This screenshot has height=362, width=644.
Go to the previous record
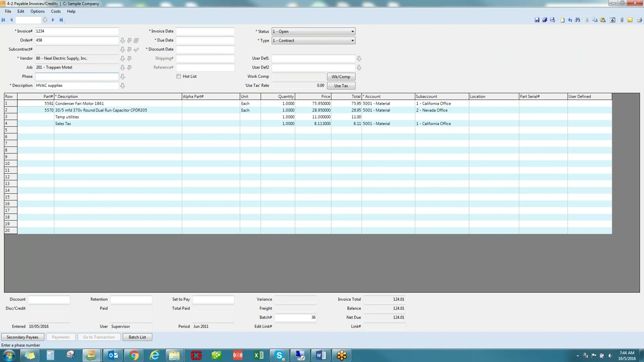(11, 20)
